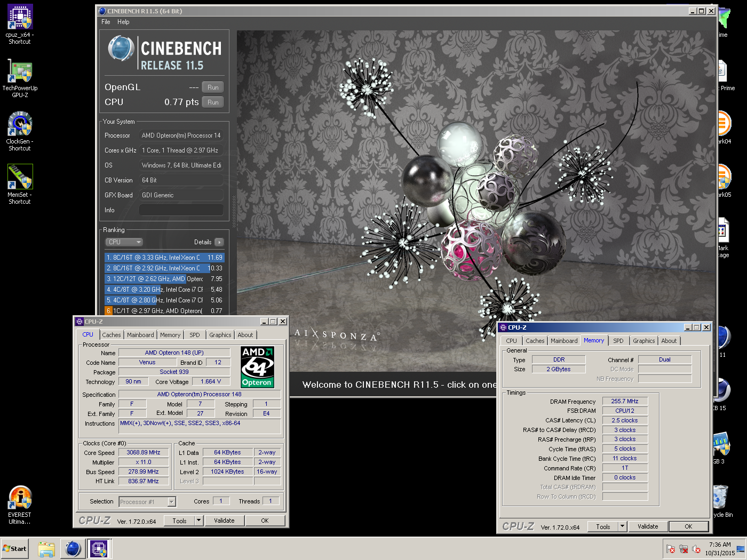Click the Core Speed 3068.89 MHz value
The height and width of the screenshot is (560, 747).
(144, 452)
